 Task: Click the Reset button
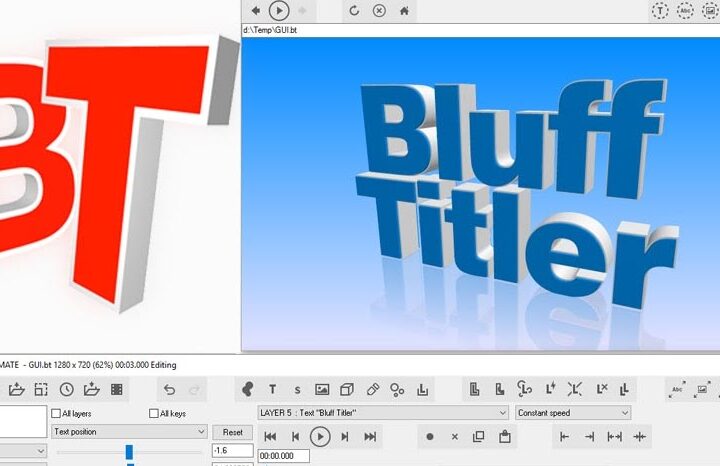pos(232,432)
